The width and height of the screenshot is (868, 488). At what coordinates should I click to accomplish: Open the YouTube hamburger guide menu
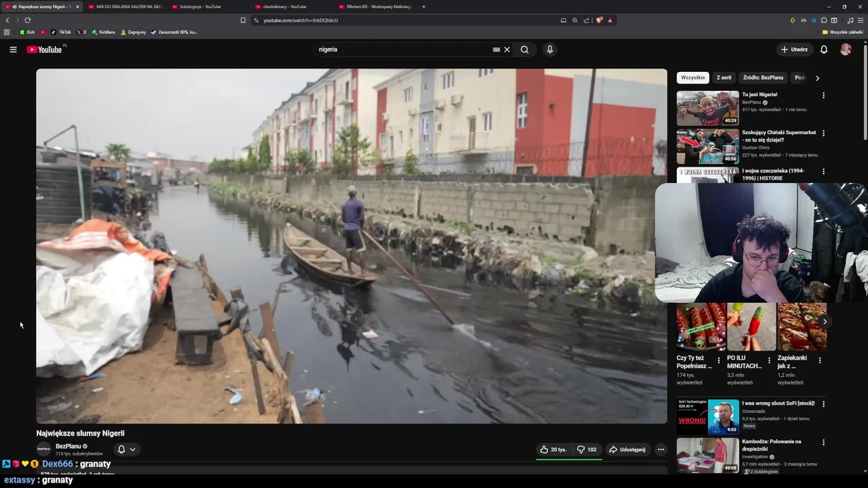pyautogui.click(x=13, y=49)
